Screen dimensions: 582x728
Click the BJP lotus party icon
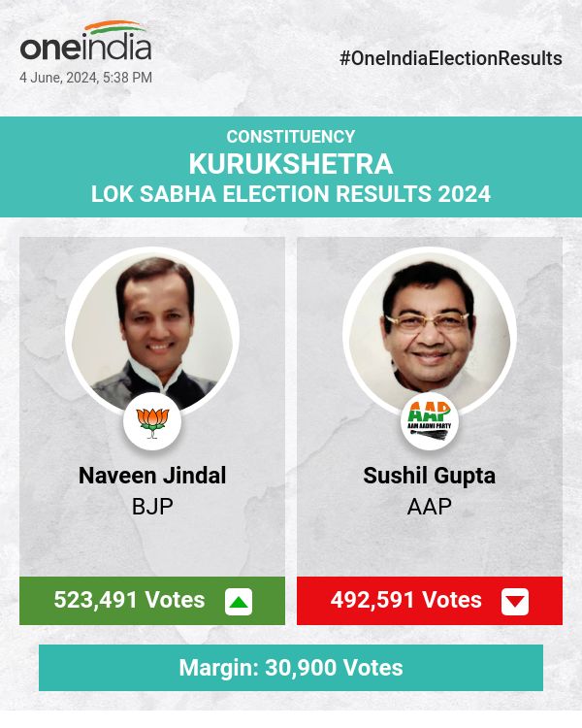[151, 421]
